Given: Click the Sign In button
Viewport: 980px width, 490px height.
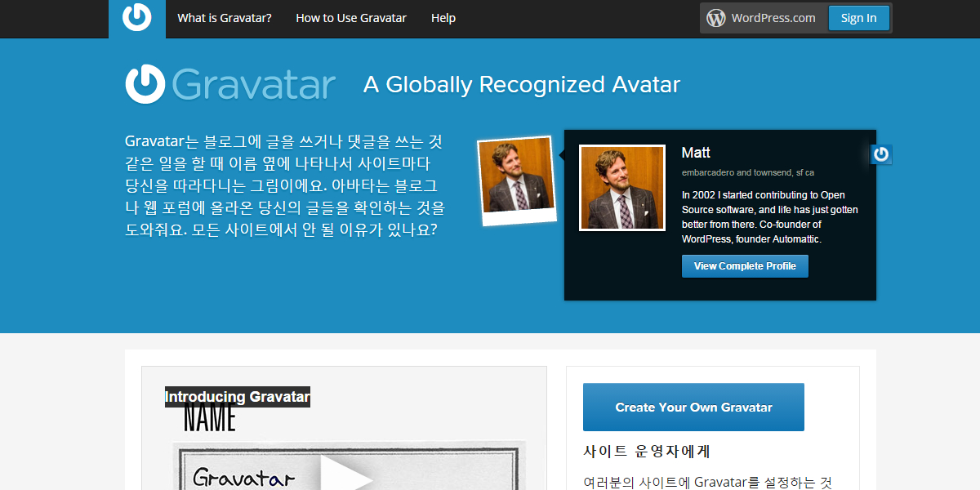Looking at the screenshot, I should [858, 17].
